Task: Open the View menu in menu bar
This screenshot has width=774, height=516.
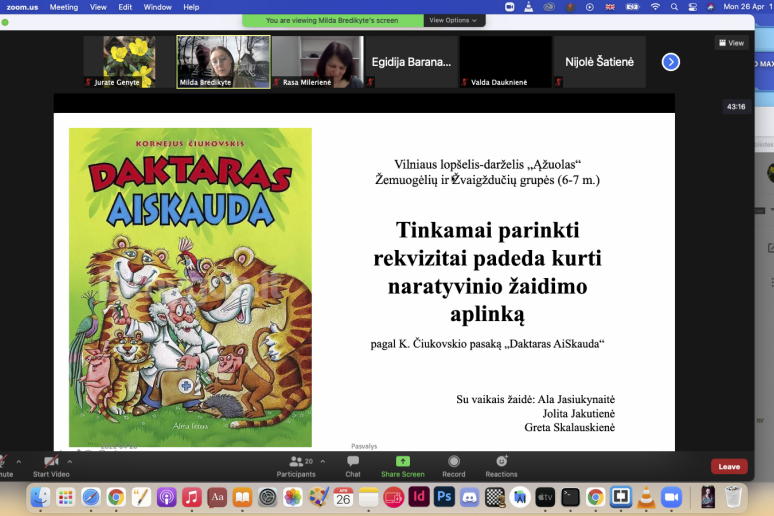Action: (98, 7)
